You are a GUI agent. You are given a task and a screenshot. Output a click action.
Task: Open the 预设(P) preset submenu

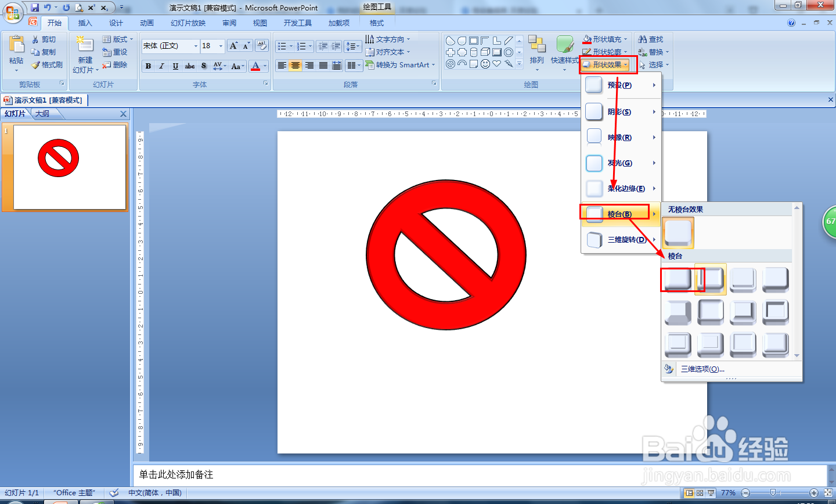click(x=621, y=85)
